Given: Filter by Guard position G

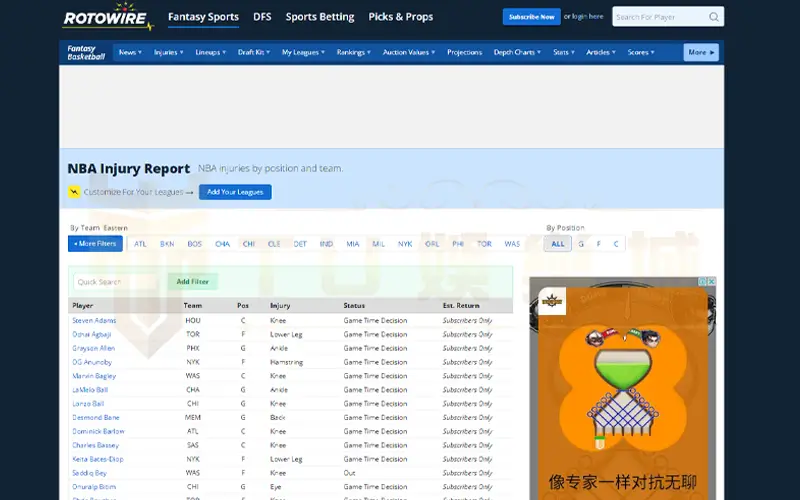Looking at the screenshot, I should coord(581,244).
